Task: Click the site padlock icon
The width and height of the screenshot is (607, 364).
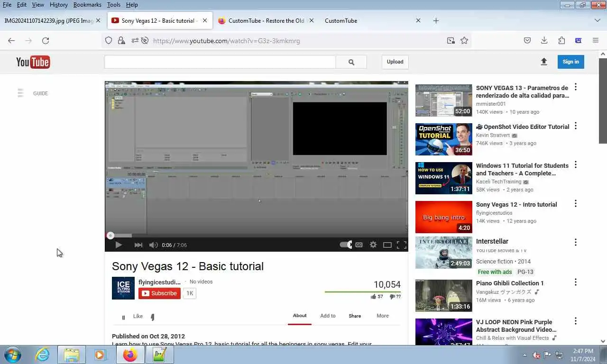Action: [121, 41]
